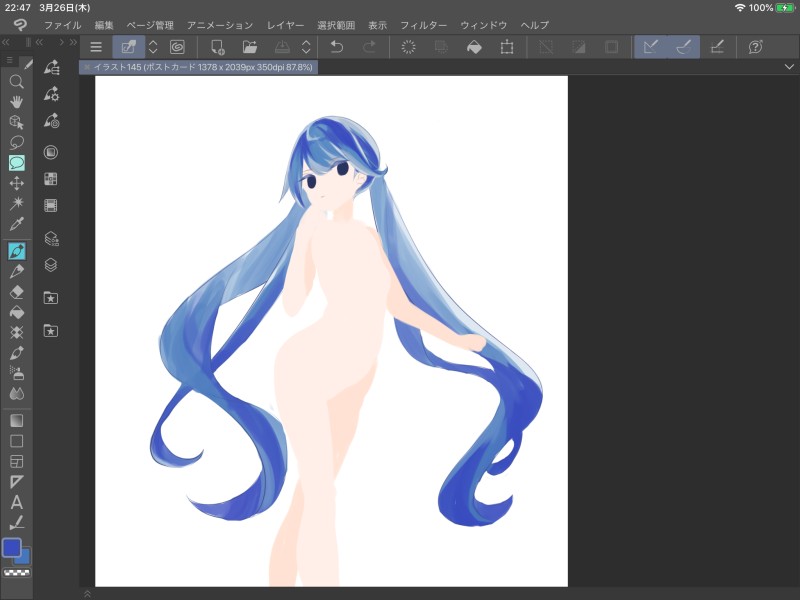Image resolution: width=800 pixels, height=600 pixels.
Task: Select the Eraser tool
Action: click(16, 292)
